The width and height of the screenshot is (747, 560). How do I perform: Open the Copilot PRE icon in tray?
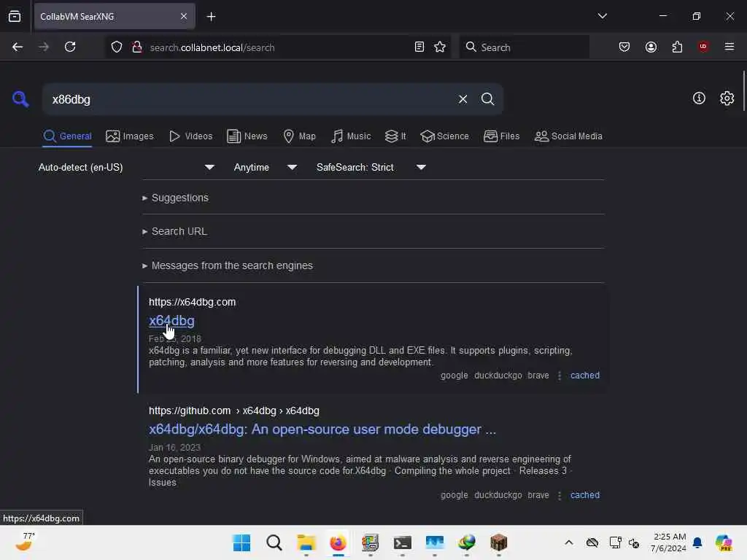[724, 542]
